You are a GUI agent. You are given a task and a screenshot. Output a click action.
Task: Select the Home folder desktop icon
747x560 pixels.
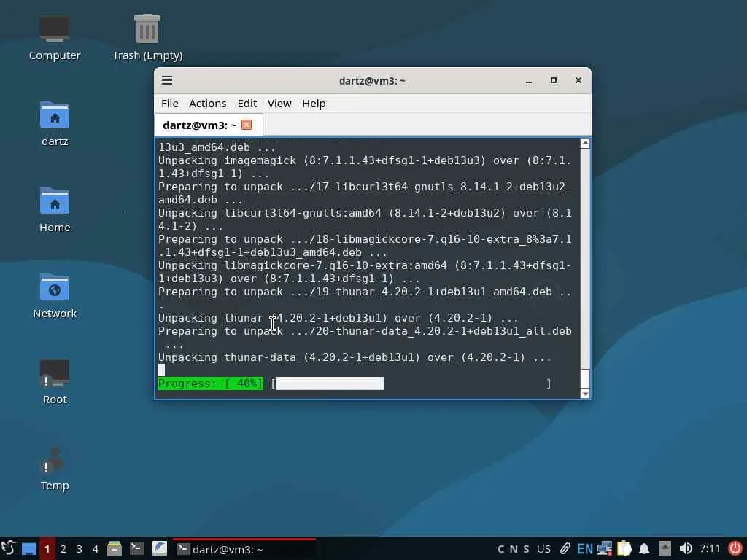click(x=55, y=210)
